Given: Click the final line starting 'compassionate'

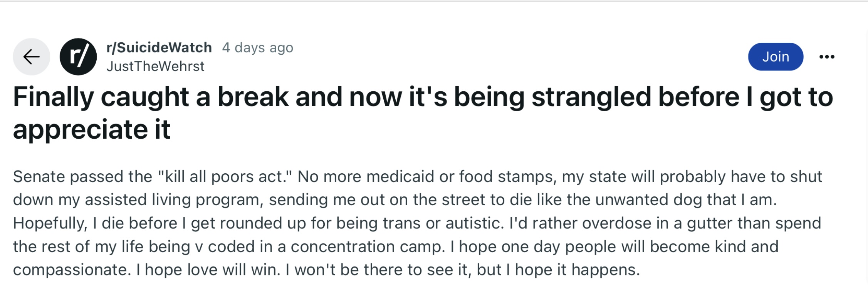Looking at the screenshot, I should click(326, 270).
